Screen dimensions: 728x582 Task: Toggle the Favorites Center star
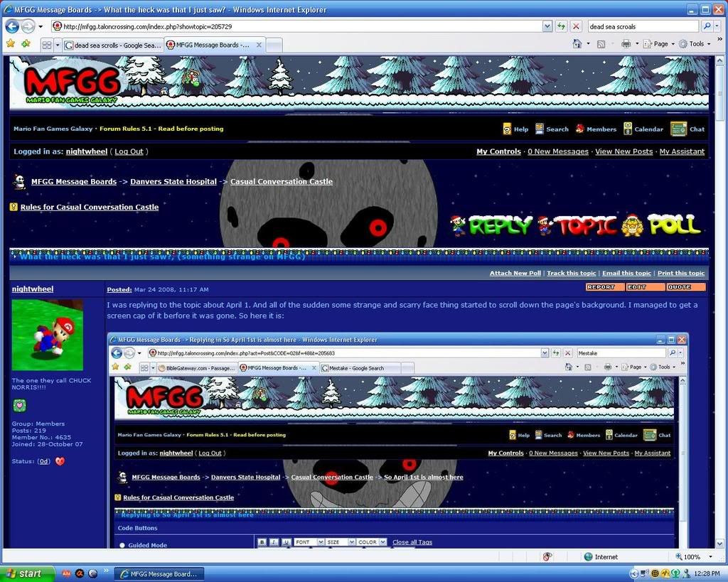pos(11,43)
